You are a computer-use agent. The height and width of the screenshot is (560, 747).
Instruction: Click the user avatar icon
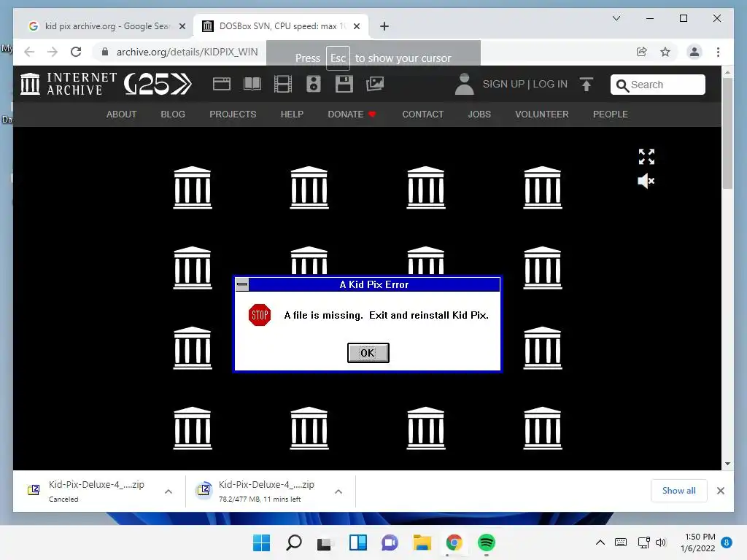click(464, 84)
